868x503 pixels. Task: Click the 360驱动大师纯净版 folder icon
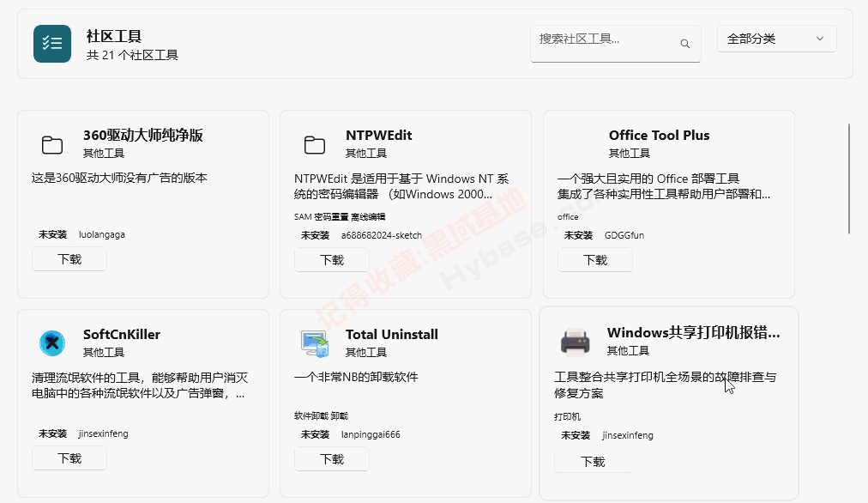52,144
